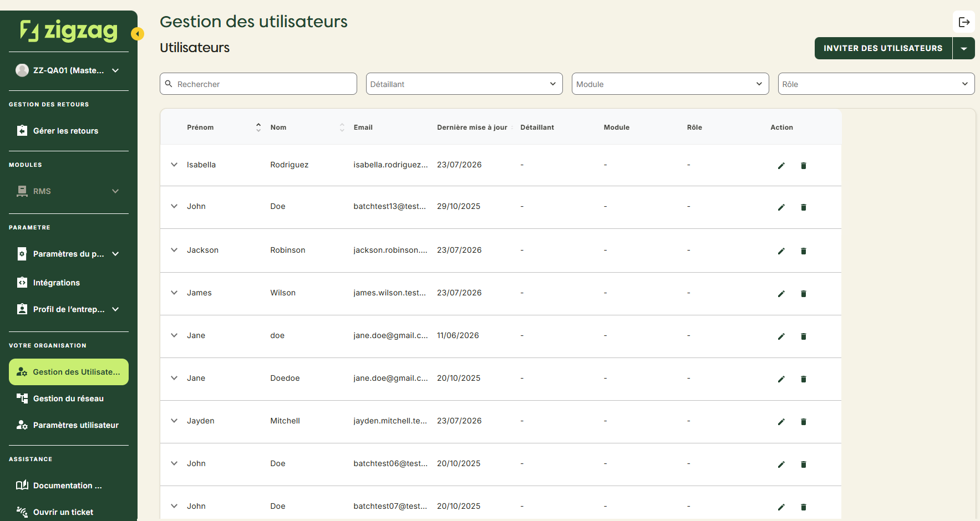The height and width of the screenshot is (521, 980).
Task: Open the Documentation link in the sidebar
Action: point(68,486)
